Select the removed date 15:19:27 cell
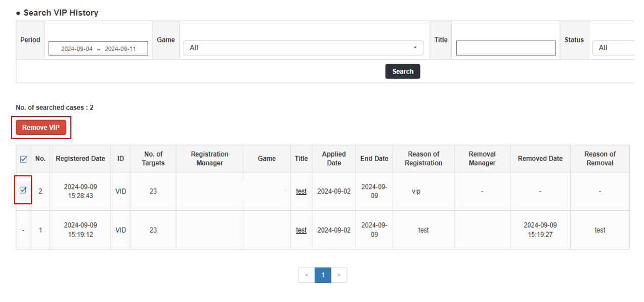The image size is (644, 302). pos(540,230)
